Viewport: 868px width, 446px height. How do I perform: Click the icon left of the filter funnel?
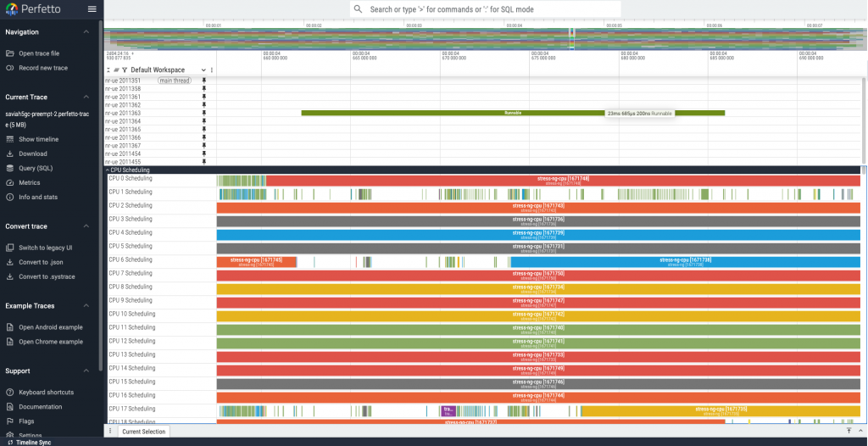(x=116, y=70)
